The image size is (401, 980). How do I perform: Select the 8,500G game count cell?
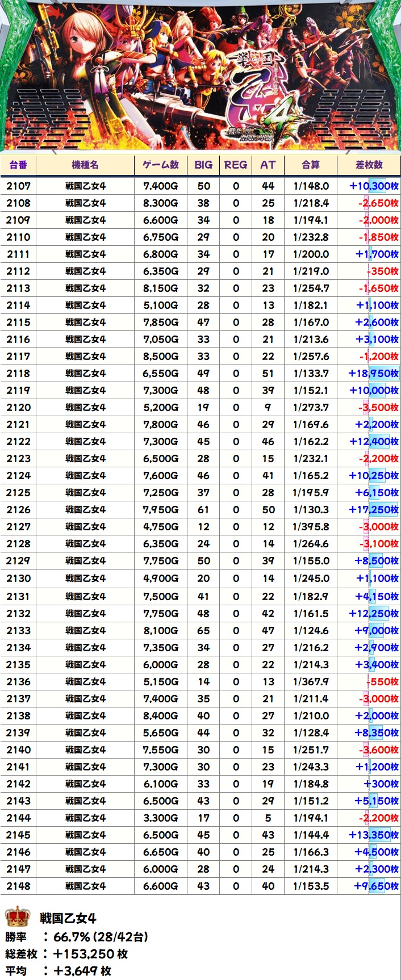pyautogui.click(x=161, y=356)
